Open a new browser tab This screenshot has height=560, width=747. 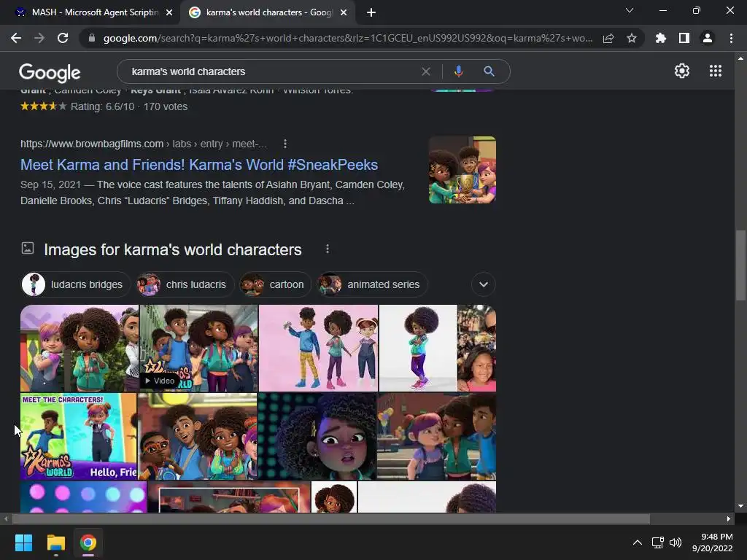(371, 12)
